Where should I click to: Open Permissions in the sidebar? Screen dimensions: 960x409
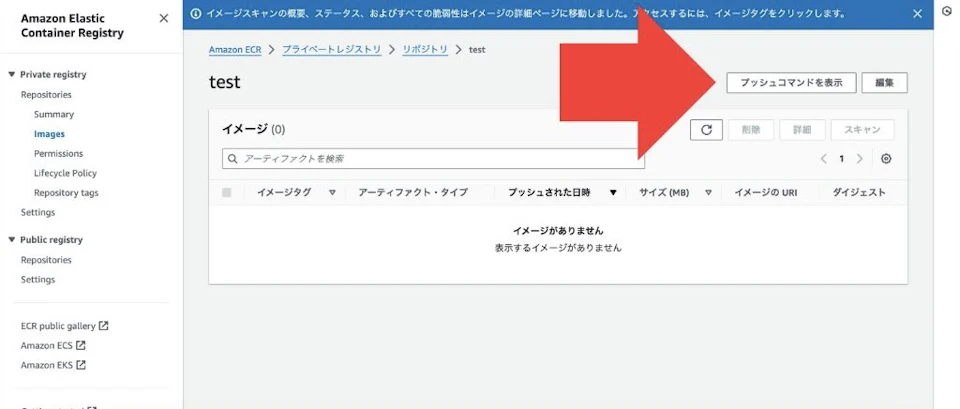pyautogui.click(x=59, y=154)
